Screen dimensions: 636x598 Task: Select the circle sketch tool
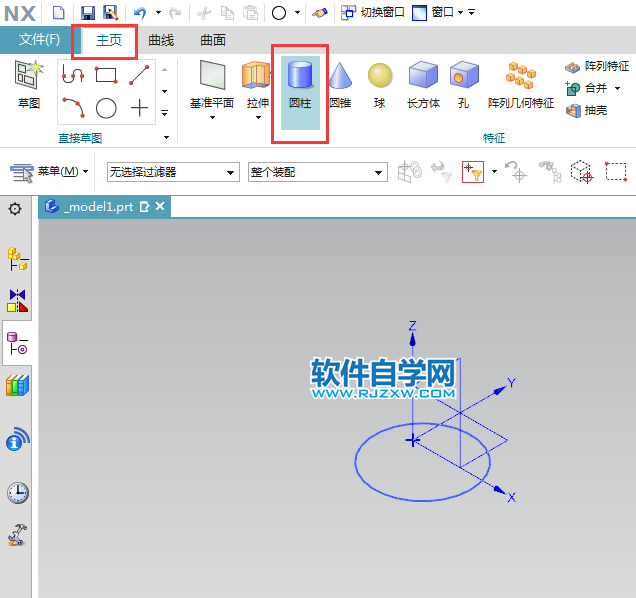[106, 108]
